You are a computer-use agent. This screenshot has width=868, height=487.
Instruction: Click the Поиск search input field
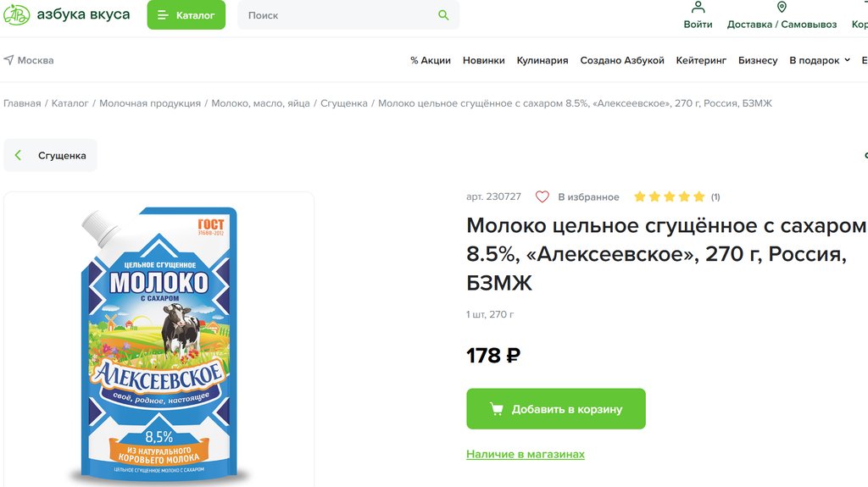339,15
